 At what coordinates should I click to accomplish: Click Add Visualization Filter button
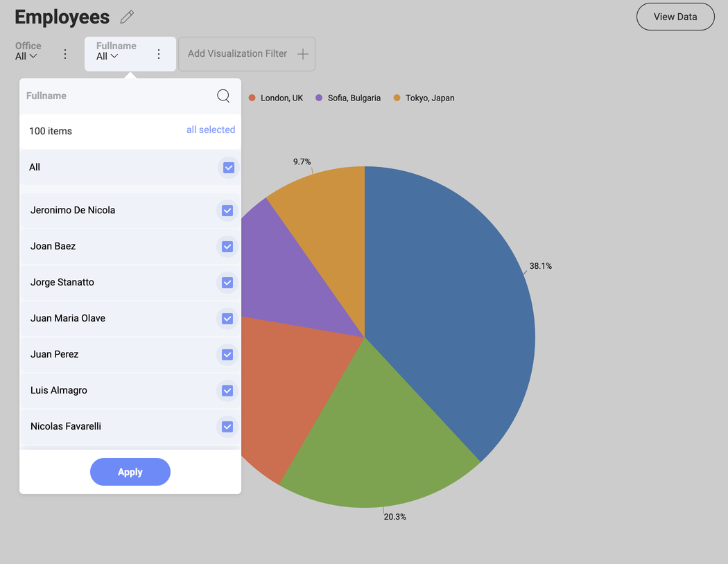tap(247, 54)
